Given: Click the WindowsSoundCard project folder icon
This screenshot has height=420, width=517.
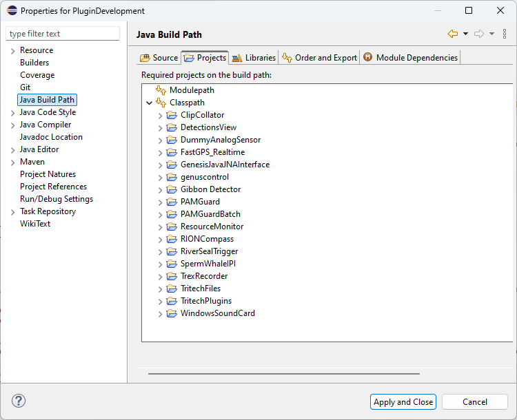Looking at the screenshot, I should point(172,313).
